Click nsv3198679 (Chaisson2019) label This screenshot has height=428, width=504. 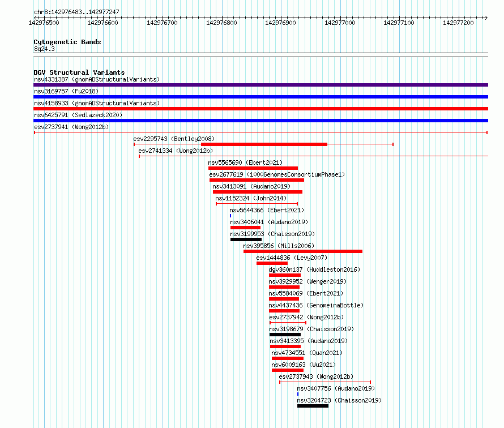click(x=311, y=329)
